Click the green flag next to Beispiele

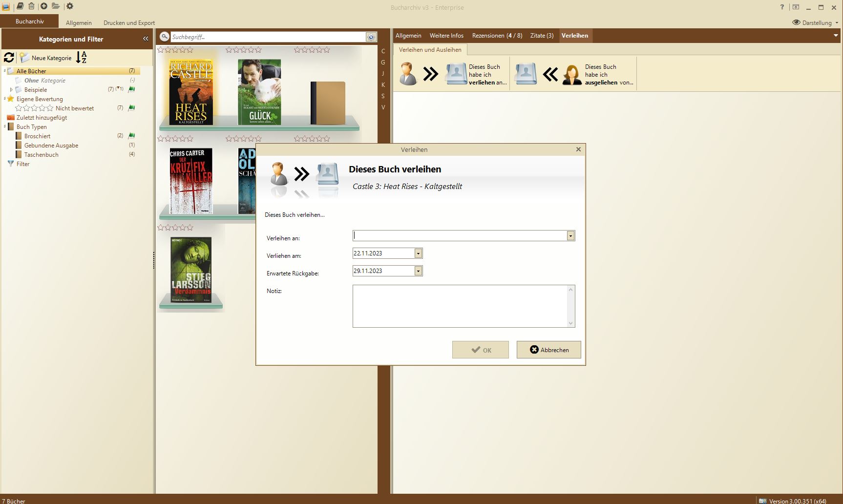click(131, 89)
